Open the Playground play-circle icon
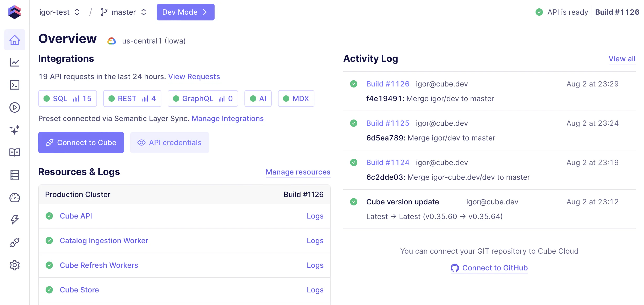Viewport: 644px width, 305px height. pos(15,107)
